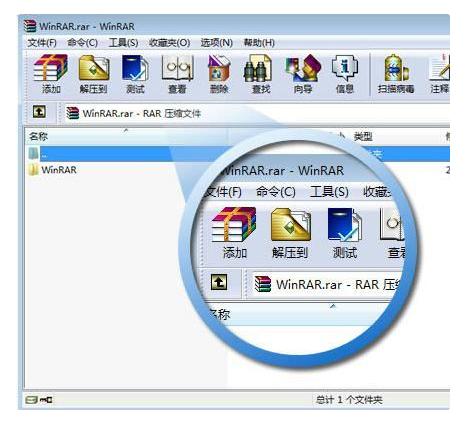The height and width of the screenshot is (423, 474).
Task: Click the "WinRAR.rar - WinRAR" main title bar text
Action: click(87, 26)
